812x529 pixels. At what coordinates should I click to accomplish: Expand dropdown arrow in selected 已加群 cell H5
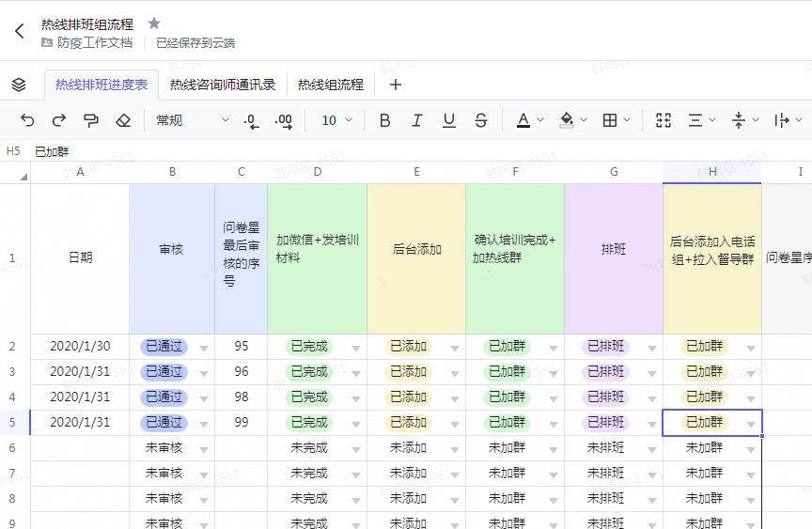click(x=750, y=425)
